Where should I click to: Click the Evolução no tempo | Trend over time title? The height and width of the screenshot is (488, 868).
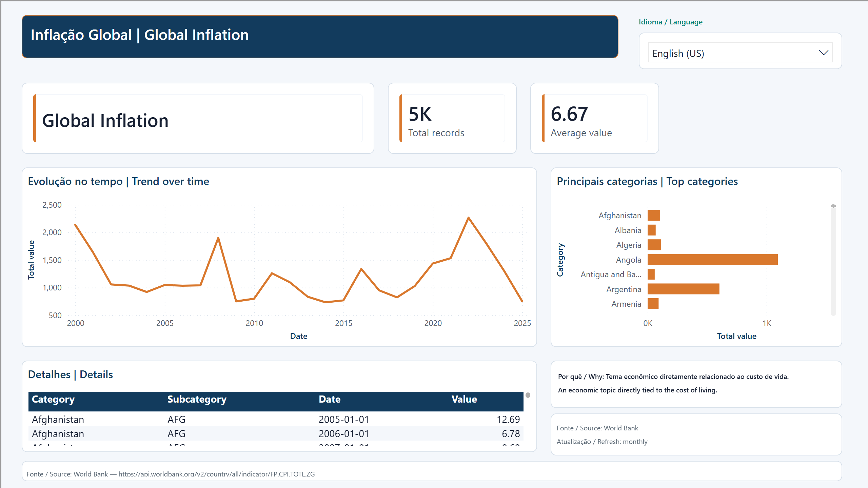[119, 182]
